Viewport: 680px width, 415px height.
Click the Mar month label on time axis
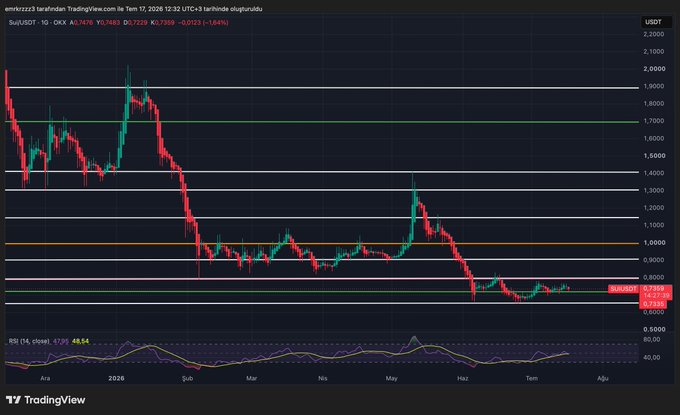tap(252, 378)
